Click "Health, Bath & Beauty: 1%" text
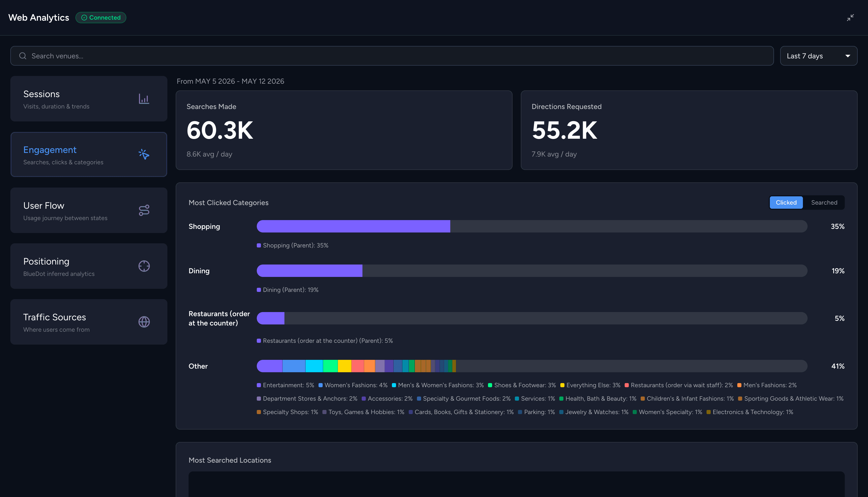 tap(601, 399)
